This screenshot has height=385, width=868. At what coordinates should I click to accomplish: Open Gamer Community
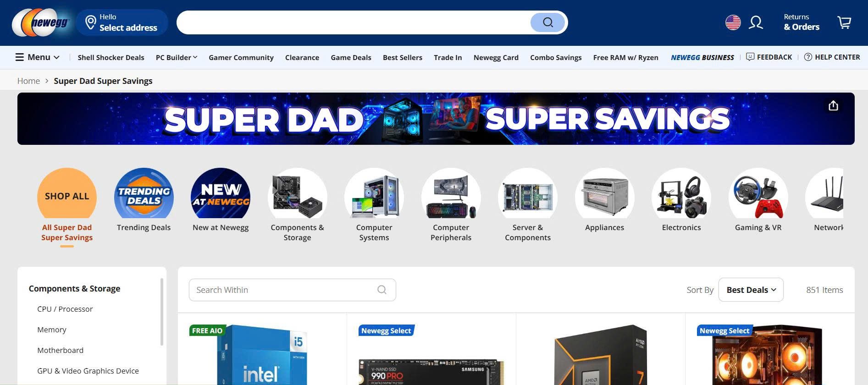[x=241, y=57]
